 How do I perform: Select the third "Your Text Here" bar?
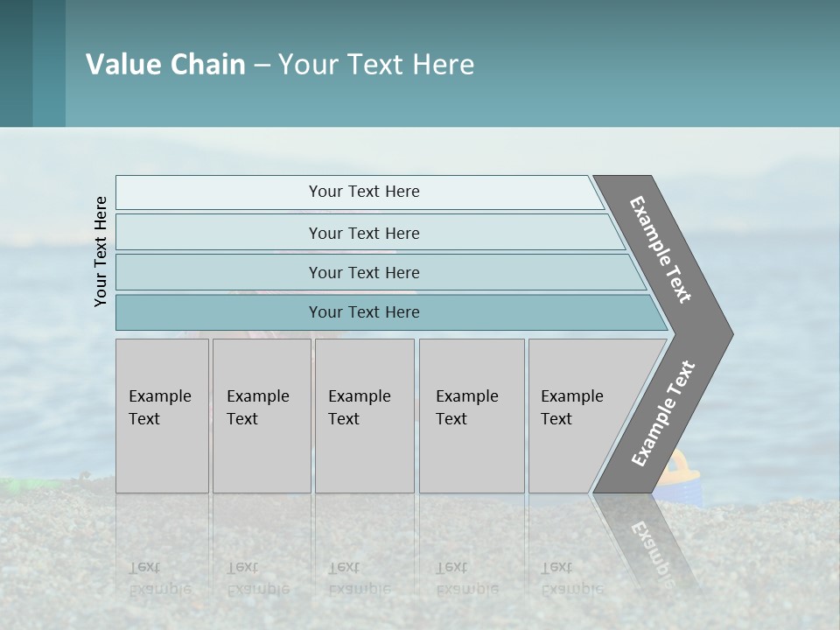(363, 272)
